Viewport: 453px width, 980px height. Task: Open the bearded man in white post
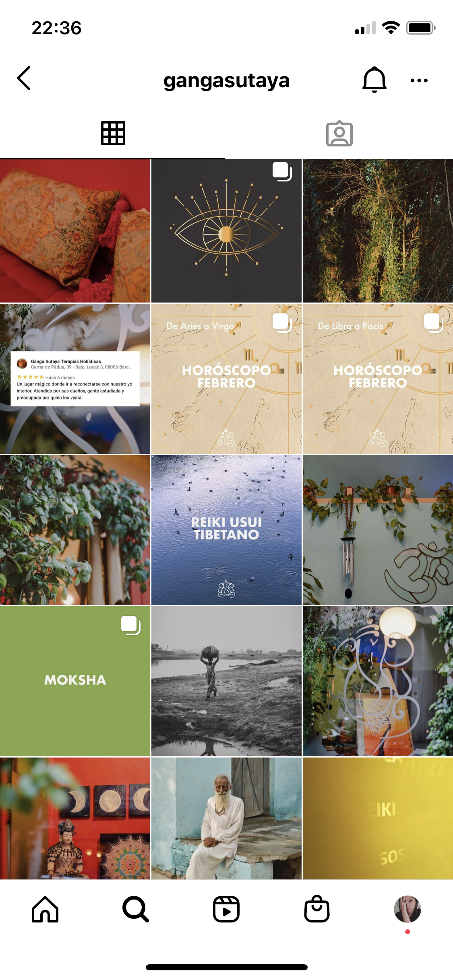pos(226,818)
